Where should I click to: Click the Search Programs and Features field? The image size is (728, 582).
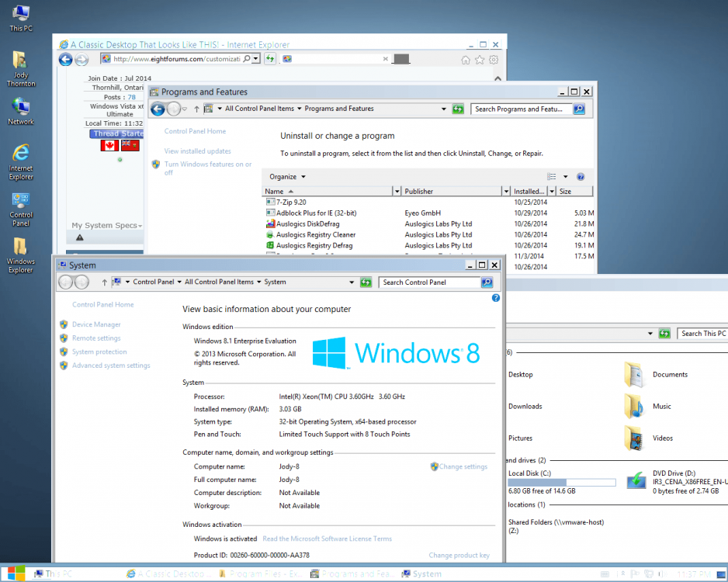522,109
